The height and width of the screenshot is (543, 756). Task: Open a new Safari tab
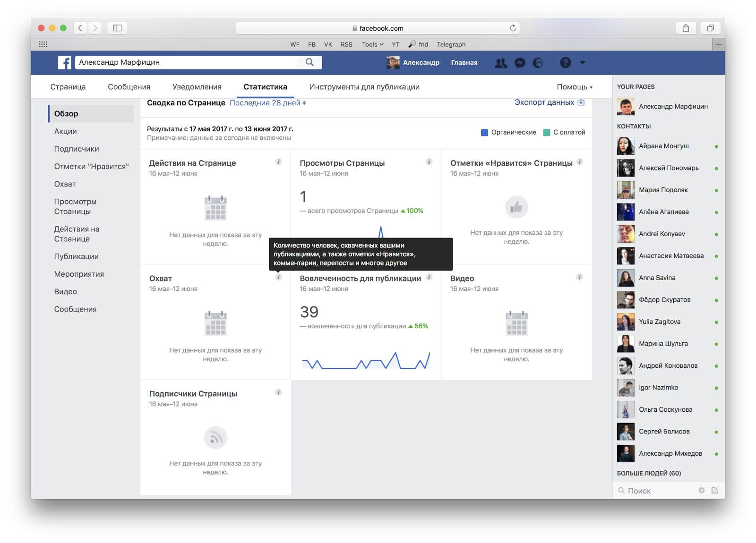(719, 44)
